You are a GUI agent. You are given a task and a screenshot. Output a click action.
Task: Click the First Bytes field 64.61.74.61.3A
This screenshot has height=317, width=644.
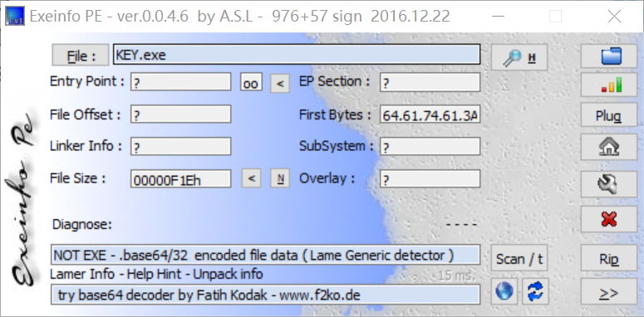pyautogui.click(x=430, y=115)
